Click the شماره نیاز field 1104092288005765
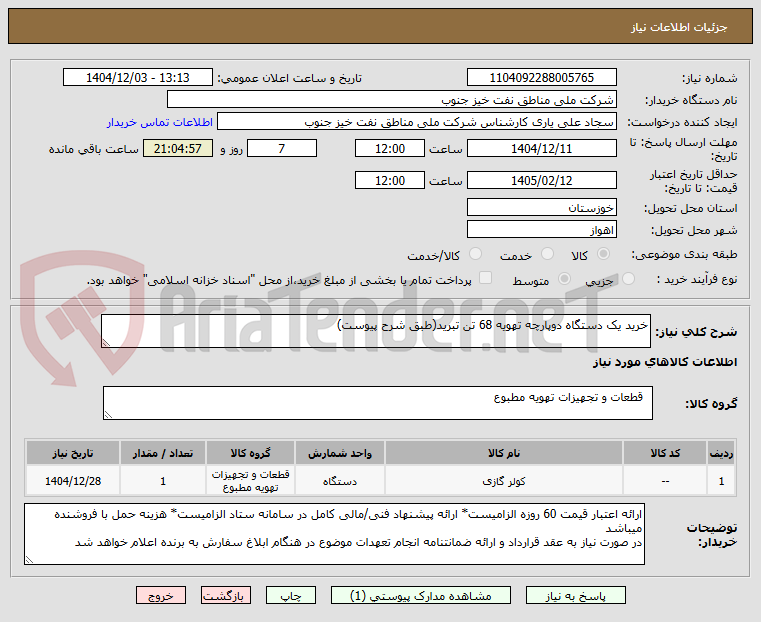Screen dimensions: 761x622 tap(542, 78)
